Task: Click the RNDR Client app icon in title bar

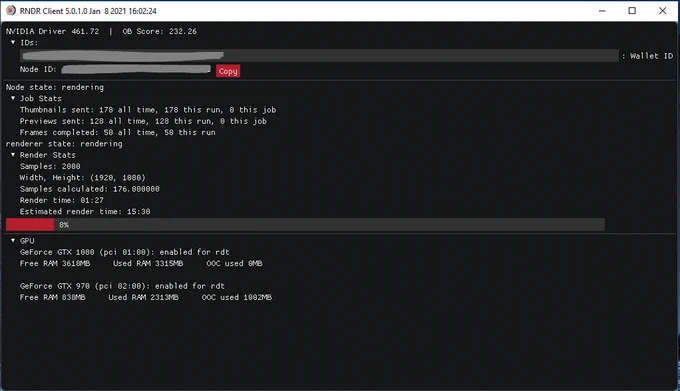Action: pos(10,10)
